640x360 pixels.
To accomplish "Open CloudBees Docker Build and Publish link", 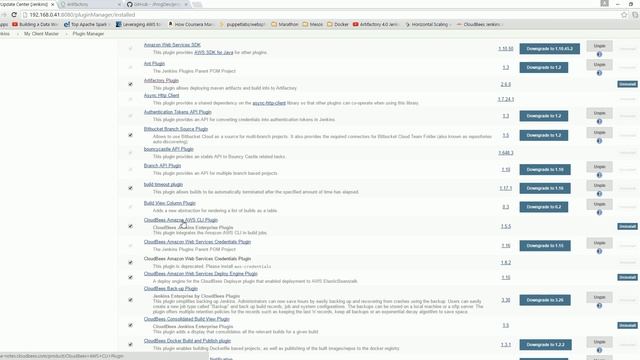I will coord(187,341).
